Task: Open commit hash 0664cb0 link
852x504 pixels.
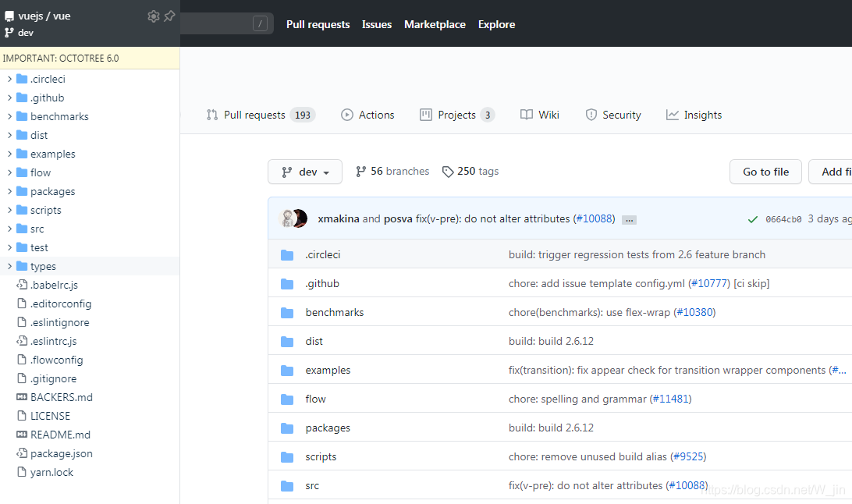Action: pyautogui.click(x=783, y=219)
